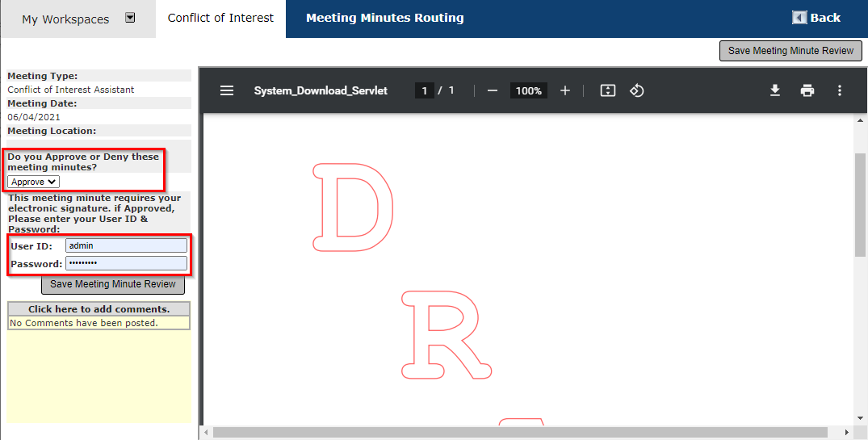This screenshot has width=868, height=440.
Task: Click the fit to page icon
Action: pos(608,90)
